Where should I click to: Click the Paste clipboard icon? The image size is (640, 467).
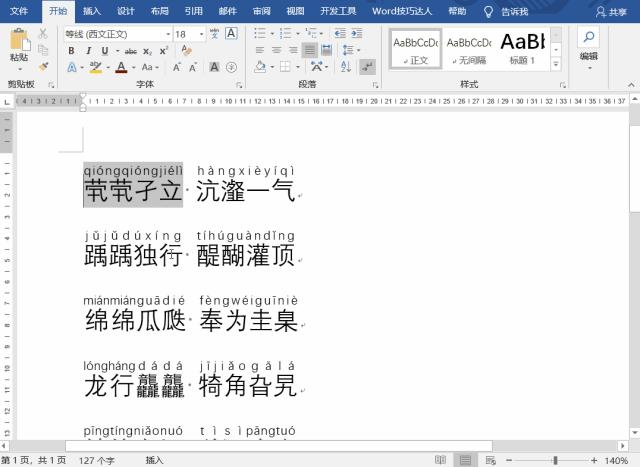pos(19,40)
